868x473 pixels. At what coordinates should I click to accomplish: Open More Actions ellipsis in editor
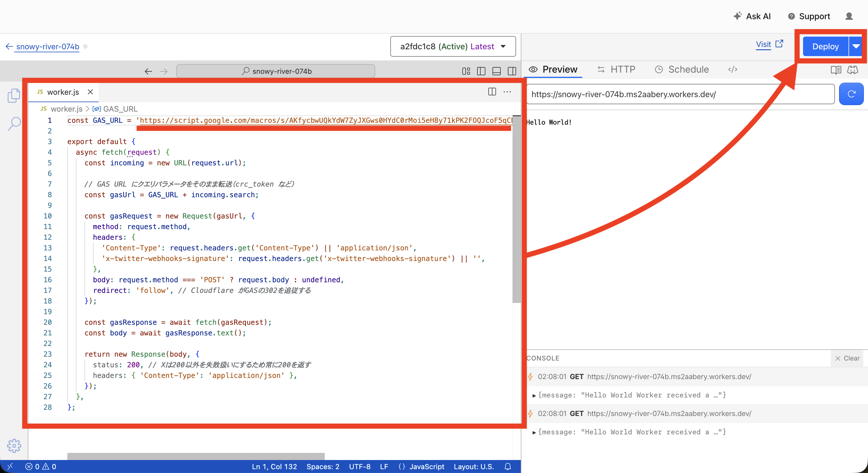[x=507, y=92]
